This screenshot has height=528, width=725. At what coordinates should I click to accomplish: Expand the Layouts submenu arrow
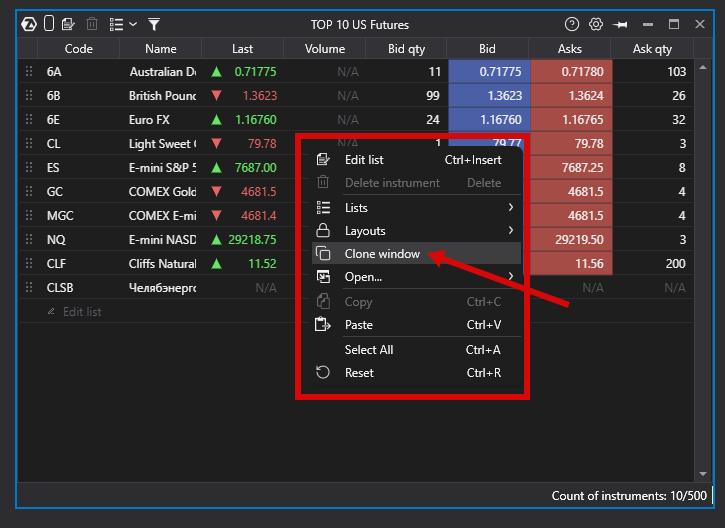click(x=510, y=230)
